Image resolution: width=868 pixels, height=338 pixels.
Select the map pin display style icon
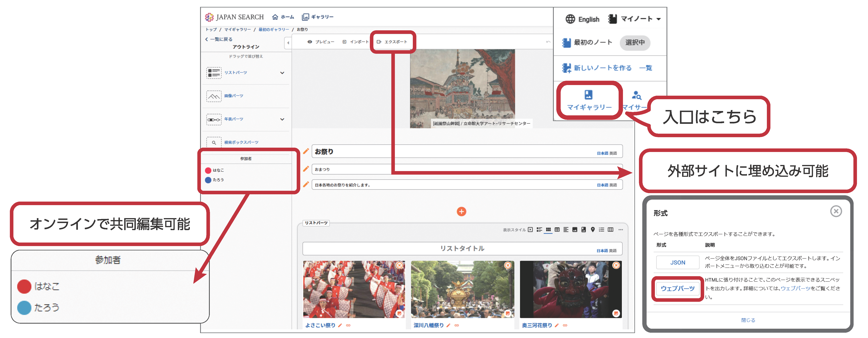point(593,230)
